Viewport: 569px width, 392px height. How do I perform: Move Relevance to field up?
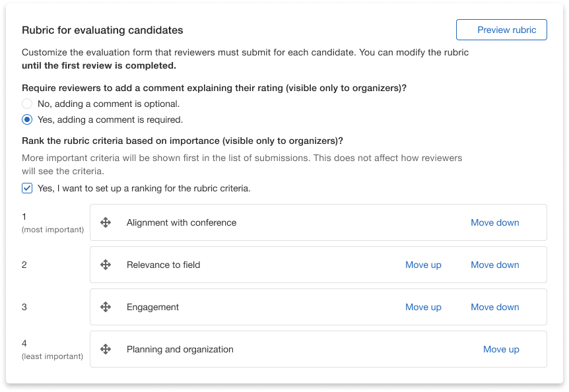click(x=423, y=265)
